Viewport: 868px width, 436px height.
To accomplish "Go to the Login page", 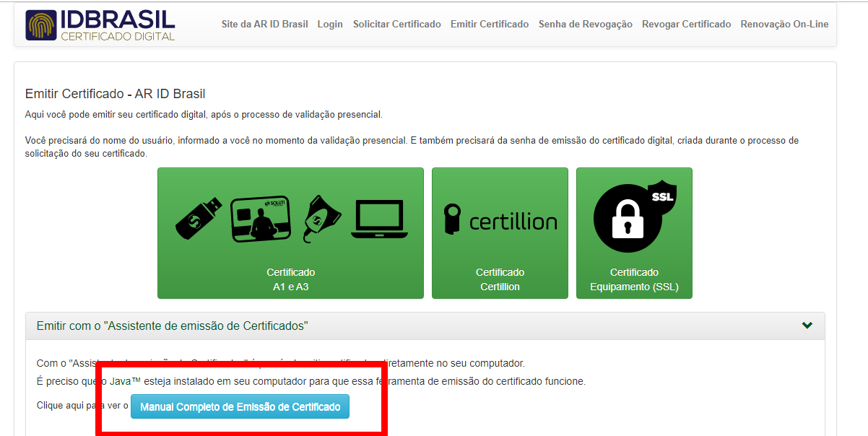I will coord(330,24).
